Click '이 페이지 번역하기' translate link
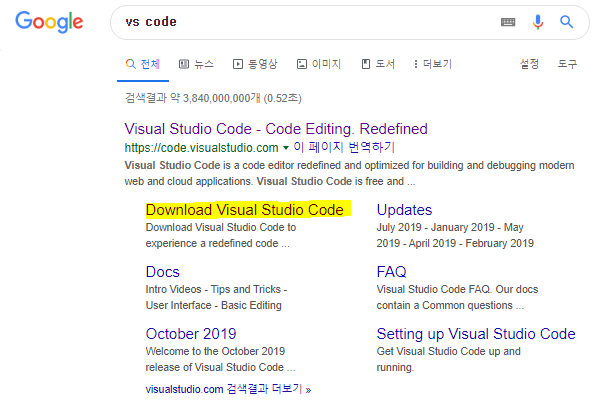603x404 pixels. [x=344, y=147]
